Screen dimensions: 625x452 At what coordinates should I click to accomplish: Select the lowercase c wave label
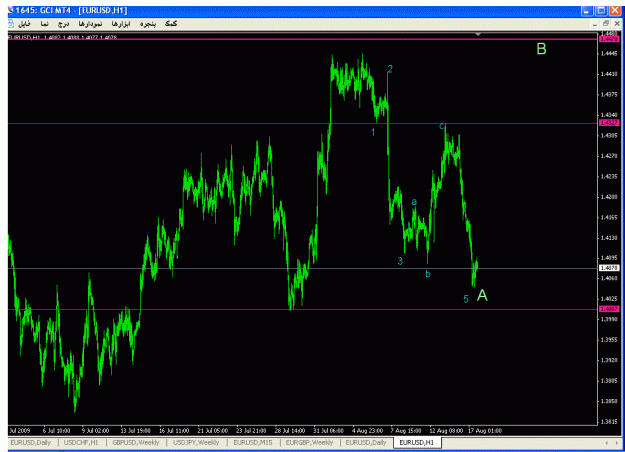coord(442,126)
